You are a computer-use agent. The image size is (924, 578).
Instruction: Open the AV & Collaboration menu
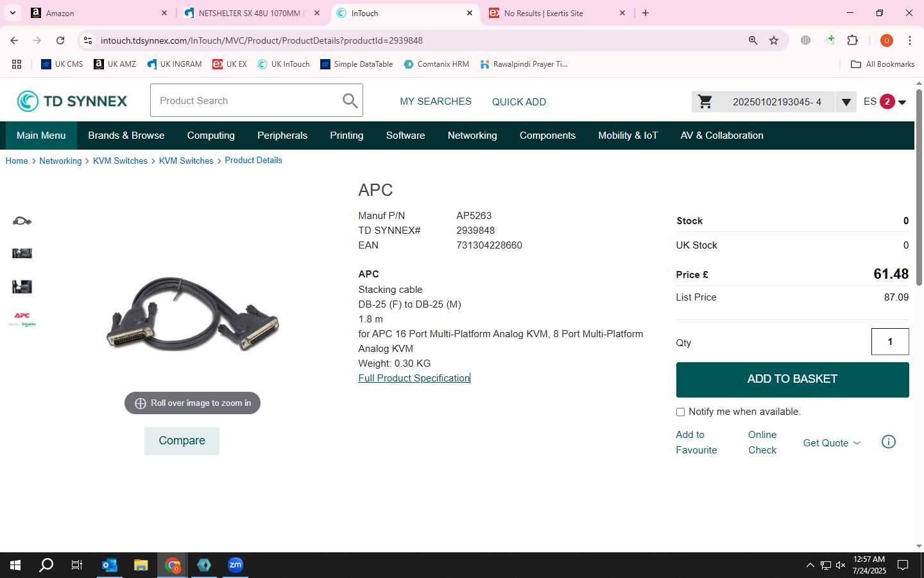click(722, 136)
